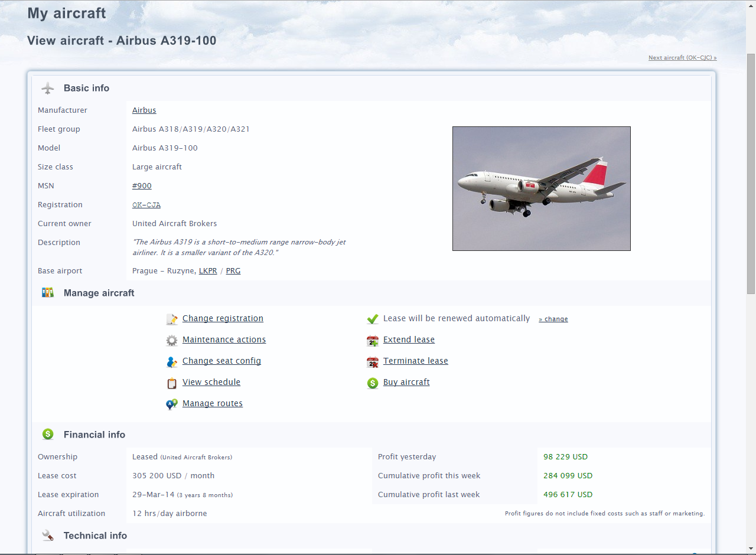The width and height of the screenshot is (756, 555).
Task: Click the Airbus A318/A319/A320/A321 fleet group text
Action: coord(191,129)
